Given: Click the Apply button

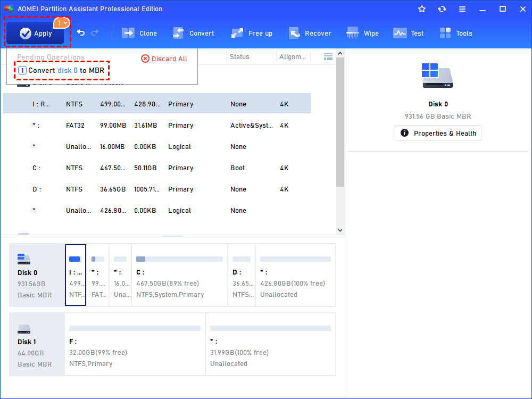Looking at the screenshot, I should (35, 33).
